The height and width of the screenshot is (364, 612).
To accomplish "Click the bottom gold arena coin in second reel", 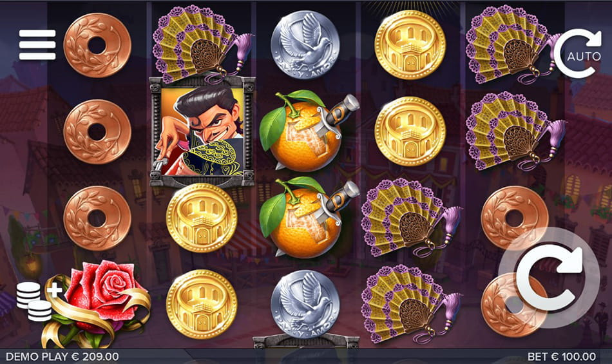I will [x=202, y=305].
